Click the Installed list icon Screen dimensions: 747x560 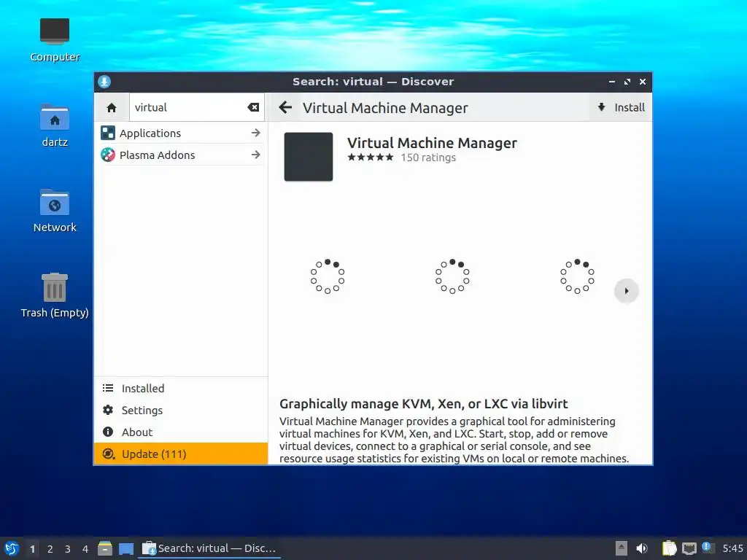[x=108, y=388]
